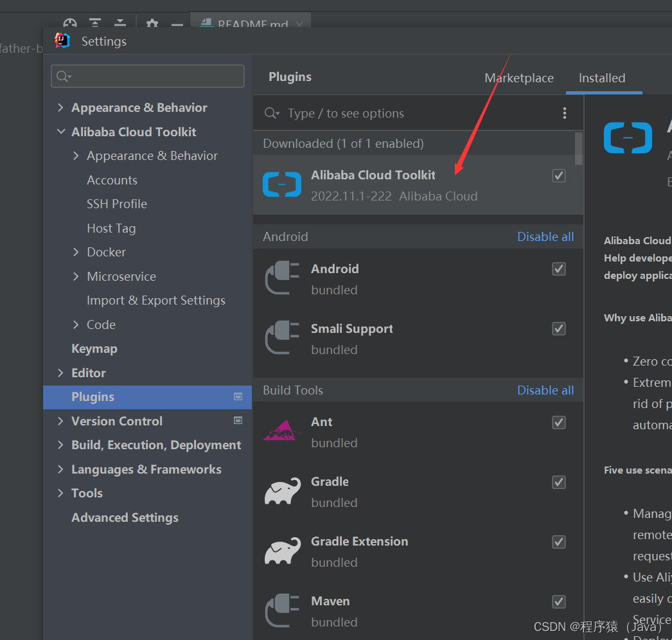Click the large Alibaba Cloud logo in details pane
The width and height of the screenshot is (672, 640).
628,138
